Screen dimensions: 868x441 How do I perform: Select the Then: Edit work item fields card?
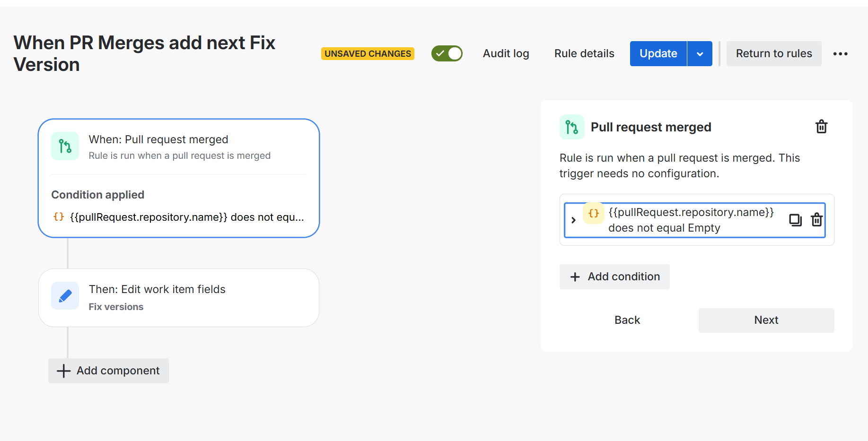179,298
